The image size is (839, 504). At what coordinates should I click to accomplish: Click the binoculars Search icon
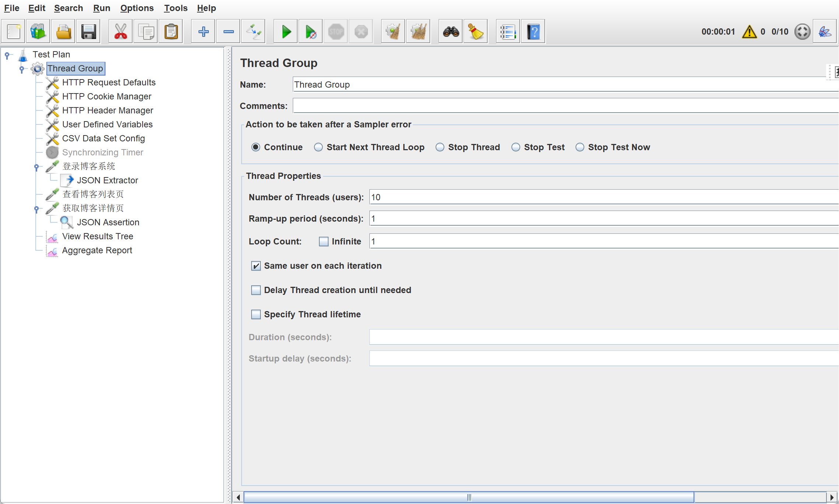451,32
